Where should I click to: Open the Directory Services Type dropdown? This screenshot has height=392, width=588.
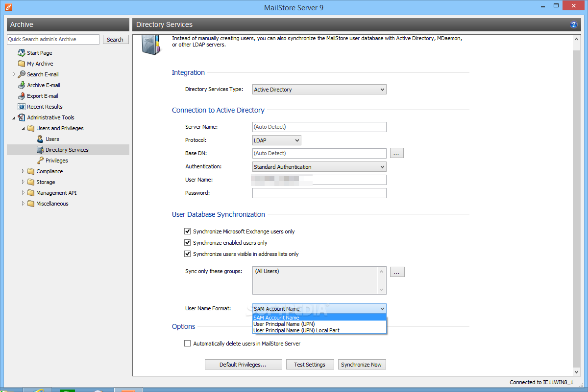click(x=319, y=90)
